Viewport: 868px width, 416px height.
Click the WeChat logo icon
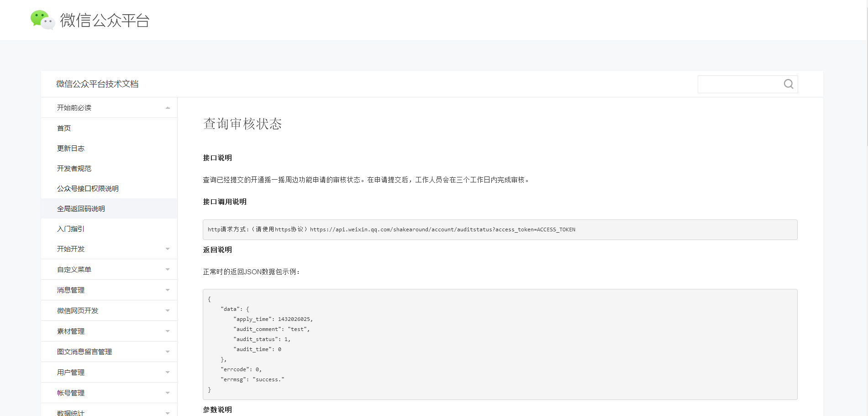pyautogui.click(x=42, y=20)
